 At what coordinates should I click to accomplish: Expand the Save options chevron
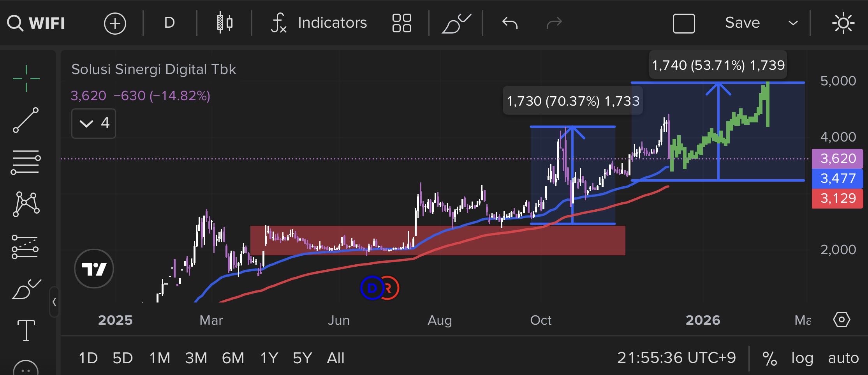coord(793,23)
